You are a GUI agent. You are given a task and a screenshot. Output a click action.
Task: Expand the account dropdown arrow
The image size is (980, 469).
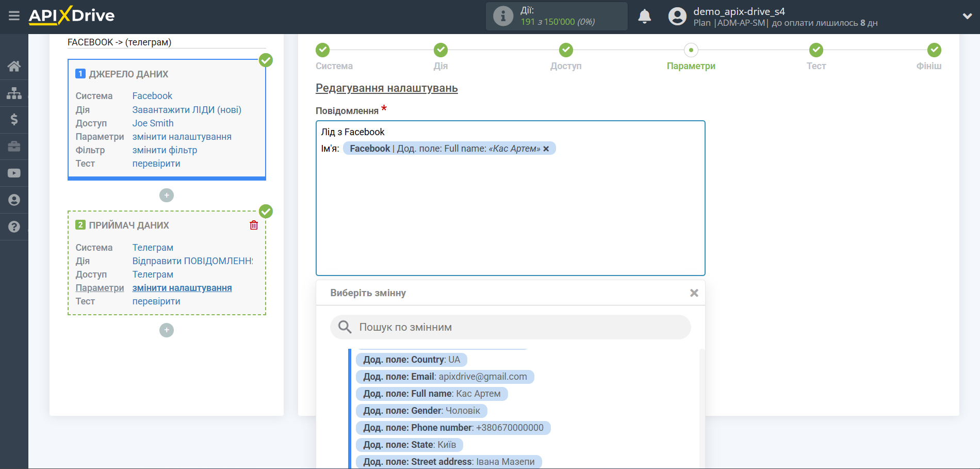tap(967, 17)
